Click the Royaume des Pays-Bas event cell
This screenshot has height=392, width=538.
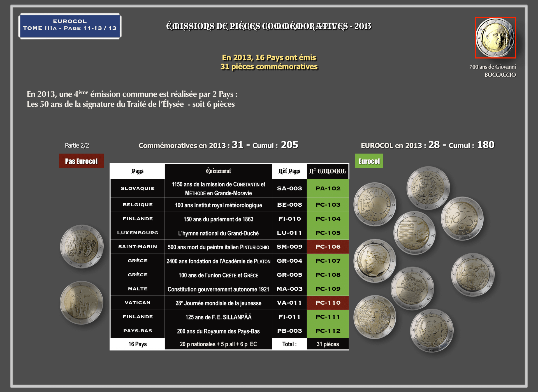[218, 331]
